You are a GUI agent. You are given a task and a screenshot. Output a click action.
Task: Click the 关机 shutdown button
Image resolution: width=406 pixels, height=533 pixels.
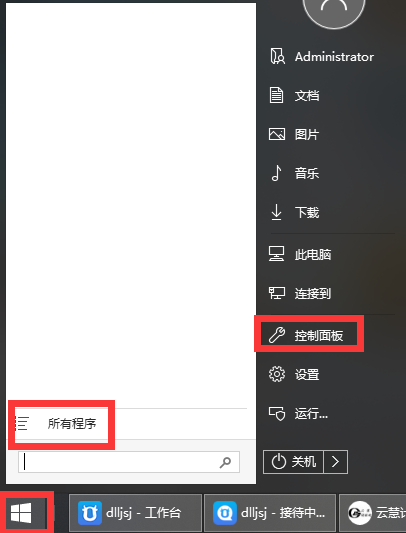293,462
